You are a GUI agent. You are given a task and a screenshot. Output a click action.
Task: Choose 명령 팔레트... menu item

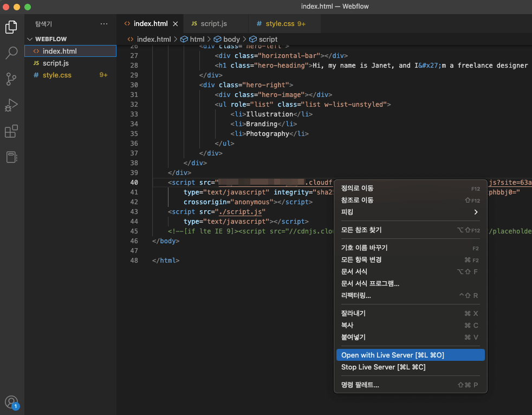(411, 385)
